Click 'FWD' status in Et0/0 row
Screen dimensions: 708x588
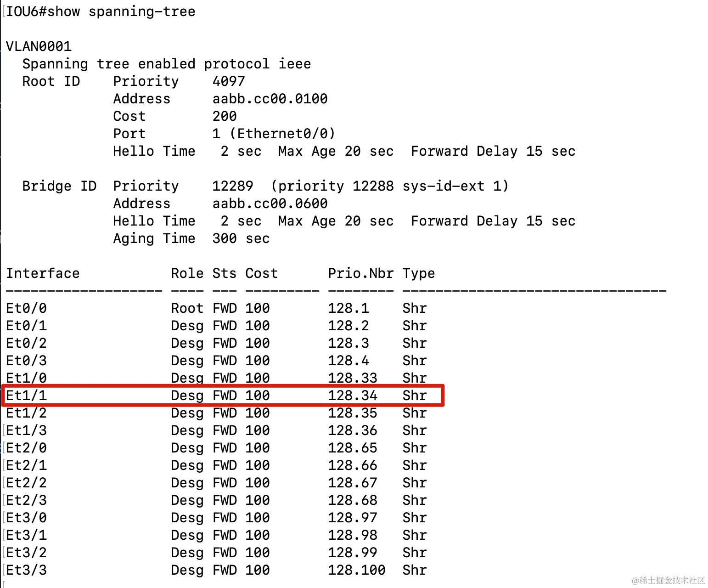[x=225, y=308]
